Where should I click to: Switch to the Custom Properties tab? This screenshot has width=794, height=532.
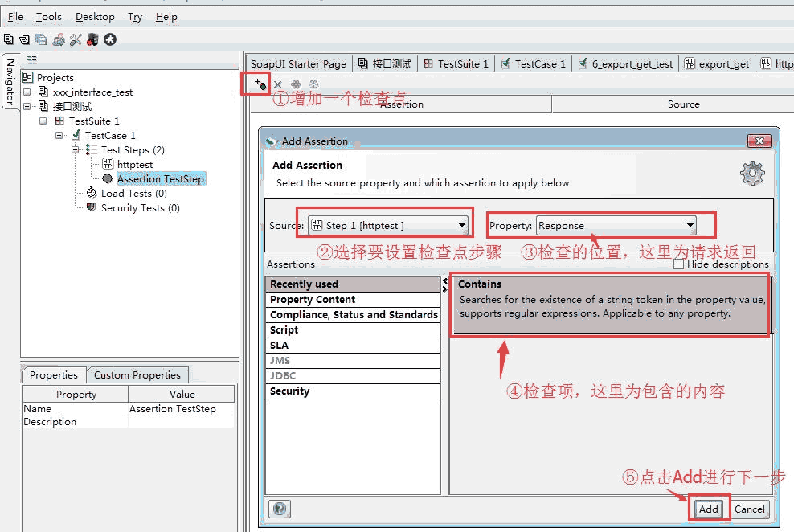click(137, 375)
